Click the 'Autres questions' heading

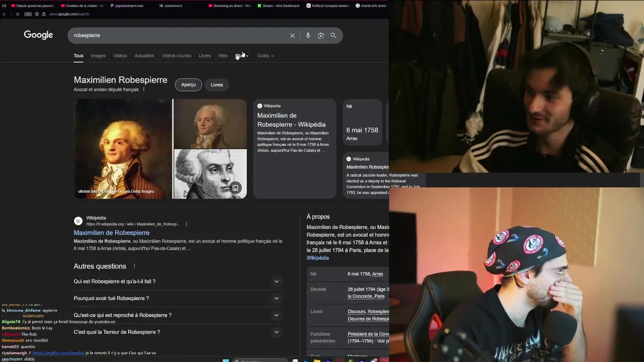(100, 266)
